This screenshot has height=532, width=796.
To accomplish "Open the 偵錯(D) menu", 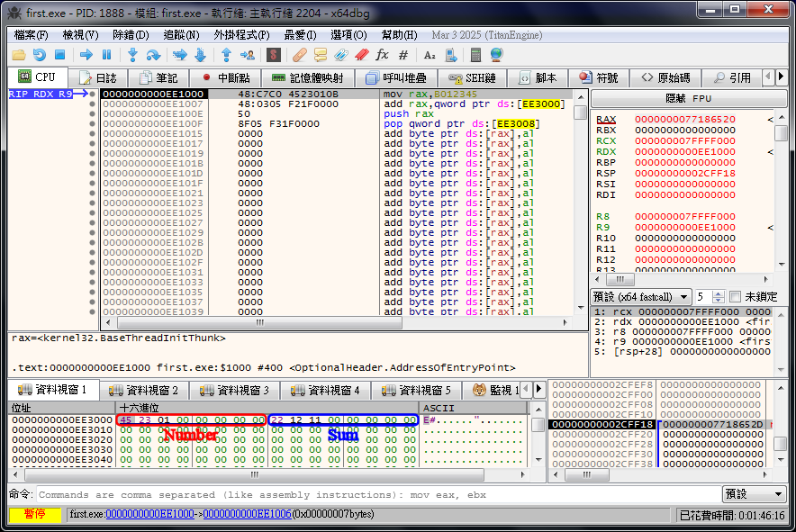I will 131,35.
